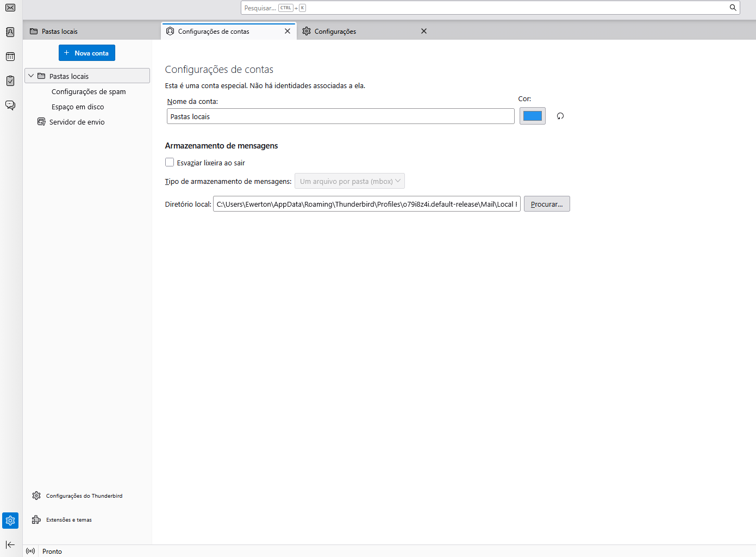Click the Procurar... button
The height and width of the screenshot is (557, 756).
(547, 204)
